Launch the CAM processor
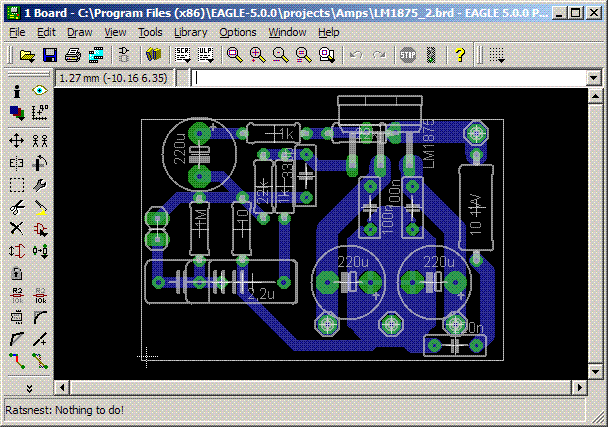608x431 pixels. coord(96,55)
